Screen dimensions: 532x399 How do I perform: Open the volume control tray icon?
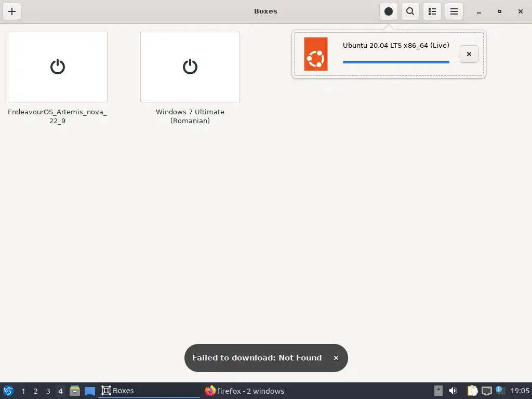coord(453,391)
